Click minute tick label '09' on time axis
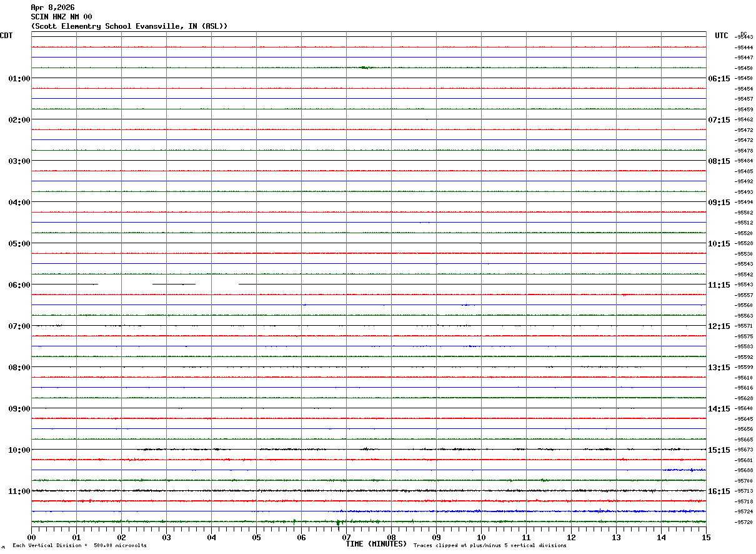The image size is (756, 554). pyautogui.click(x=436, y=537)
